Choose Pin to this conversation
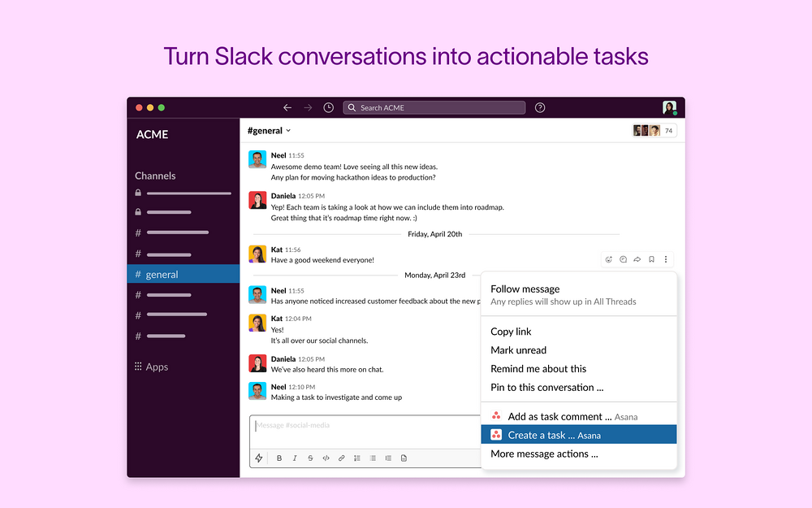The height and width of the screenshot is (508, 812). pyautogui.click(x=579, y=387)
